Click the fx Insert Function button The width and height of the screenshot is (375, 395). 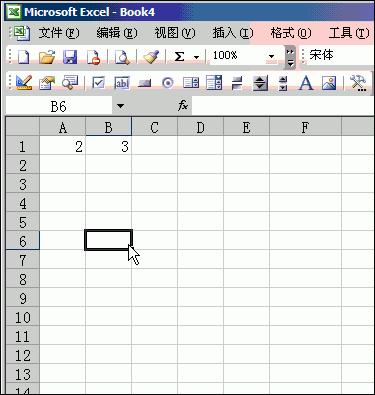183,106
